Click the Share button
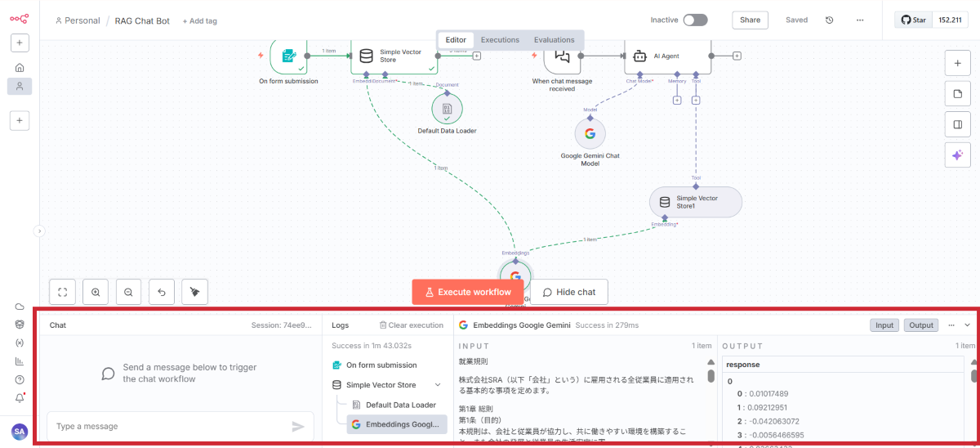The height and width of the screenshot is (448, 980). [x=750, y=20]
